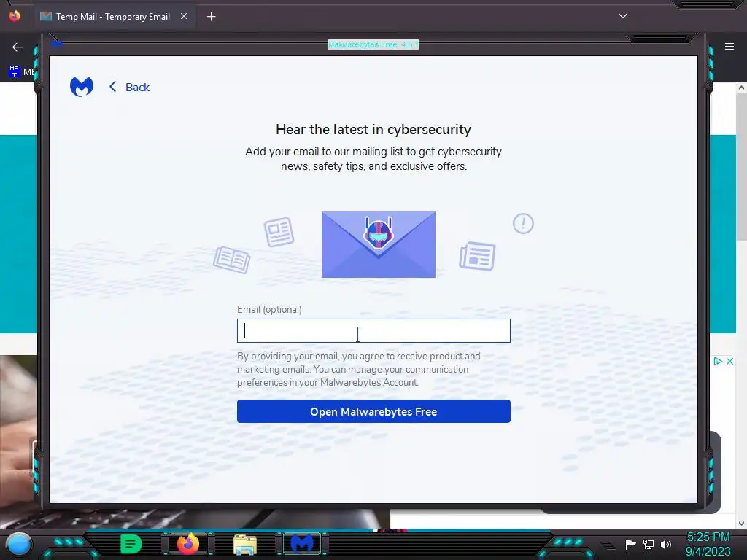Click volume speaker tray icon
The width and height of the screenshot is (747, 560).
tap(666, 544)
